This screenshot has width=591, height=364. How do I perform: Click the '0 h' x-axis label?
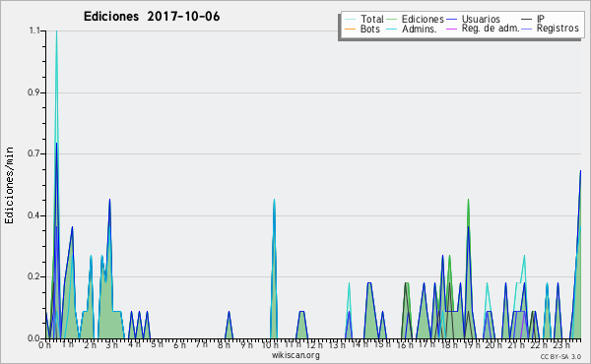[x=44, y=345]
